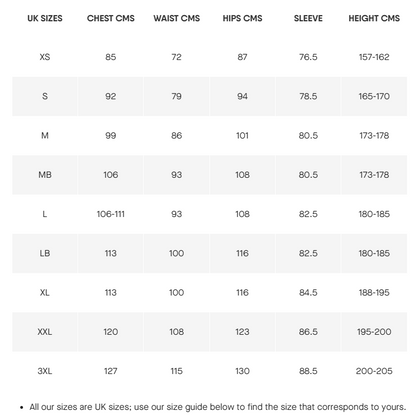Click the UK sizes guide note text
Viewport: 416px width, 420px height.
tap(217, 407)
